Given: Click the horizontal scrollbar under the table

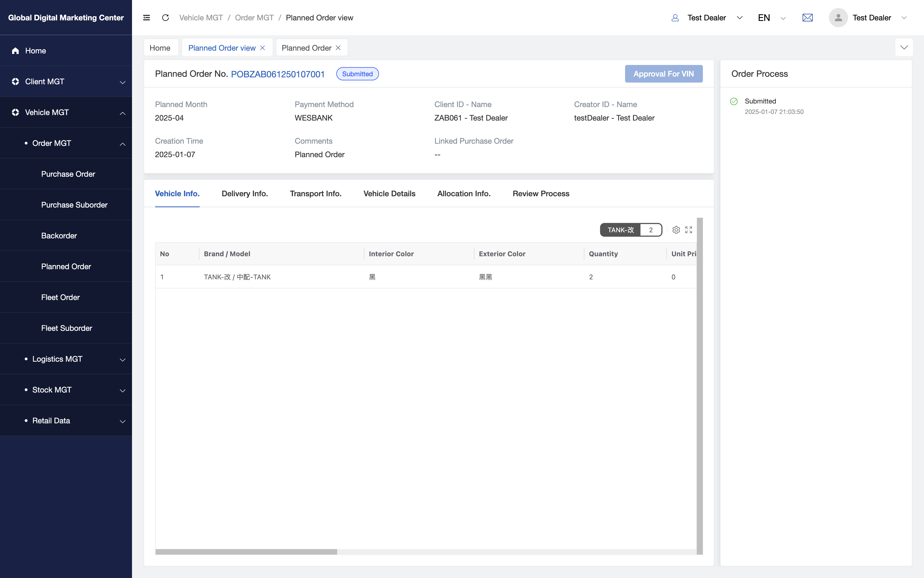Looking at the screenshot, I should [x=246, y=552].
